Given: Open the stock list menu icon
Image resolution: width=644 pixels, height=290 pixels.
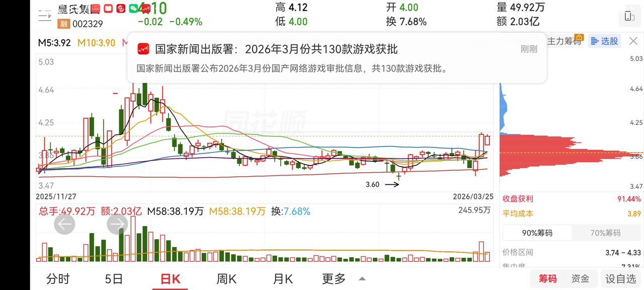Looking at the screenshot, I should (45, 16).
